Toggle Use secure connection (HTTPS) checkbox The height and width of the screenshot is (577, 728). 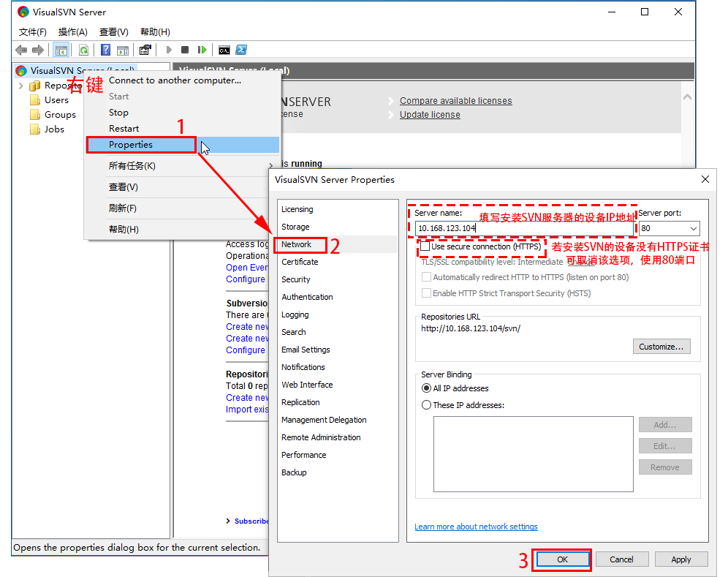click(425, 246)
